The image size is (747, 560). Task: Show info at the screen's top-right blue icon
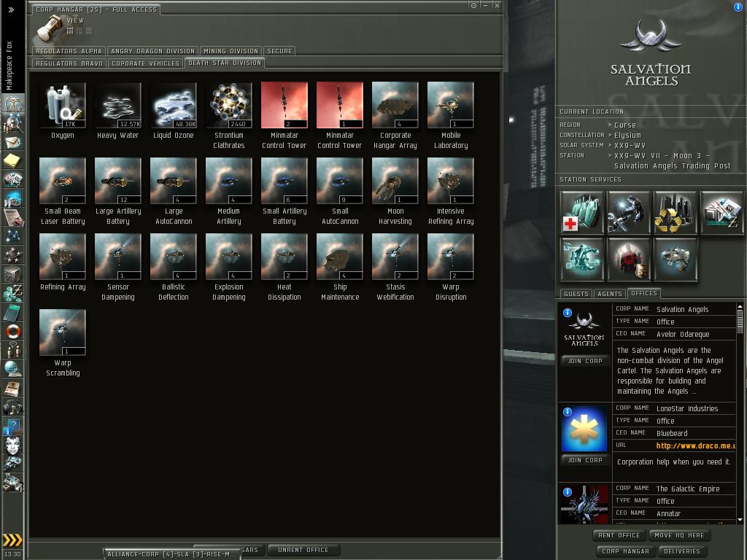738,7
